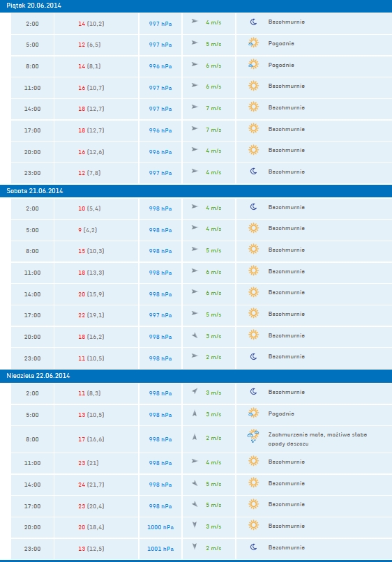The height and width of the screenshot is (562, 392).
Task: Click the upward wind arrow at Sunday 5:00
Action: tap(195, 413)
